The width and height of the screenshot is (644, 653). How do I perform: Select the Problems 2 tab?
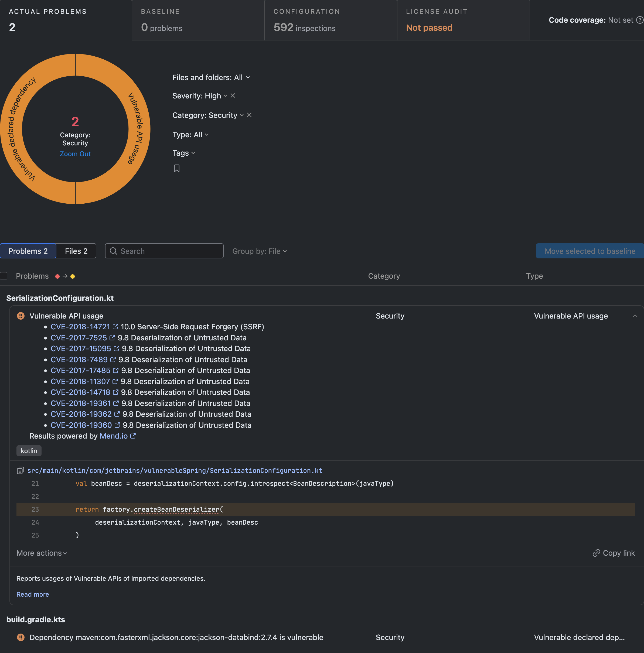coord(28,251)
